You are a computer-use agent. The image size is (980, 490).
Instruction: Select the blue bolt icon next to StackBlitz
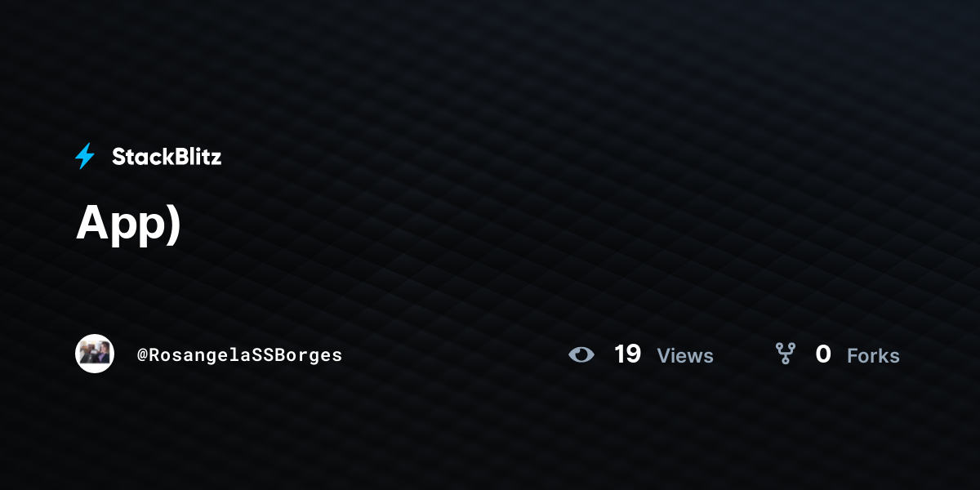pos(85,156)
